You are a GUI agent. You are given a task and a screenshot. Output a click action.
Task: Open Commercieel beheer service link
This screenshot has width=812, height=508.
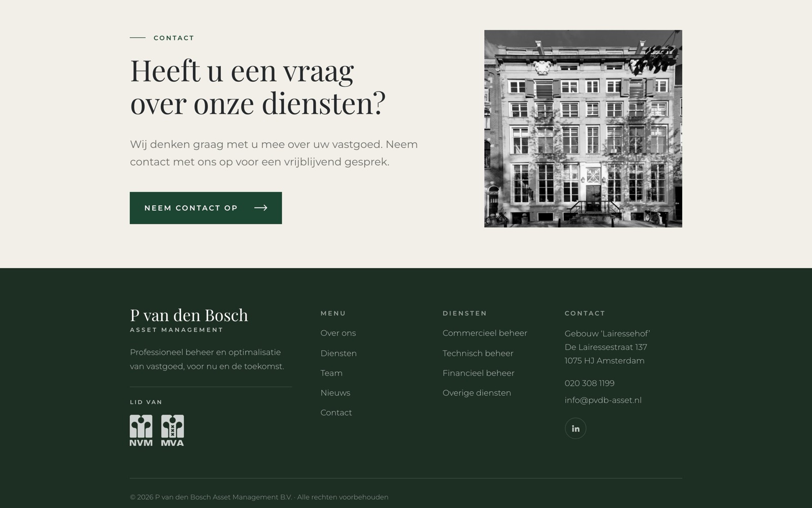pyautogui.click(x=485, y=333)
